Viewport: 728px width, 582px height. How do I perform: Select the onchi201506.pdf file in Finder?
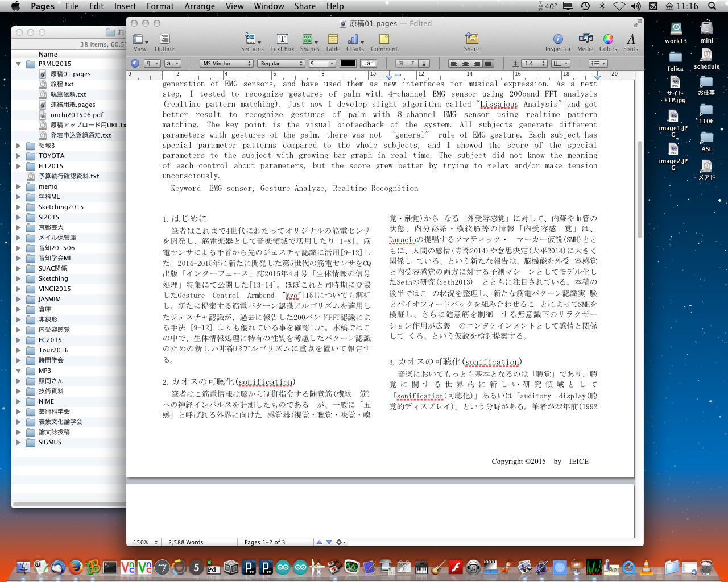(76, 115)
